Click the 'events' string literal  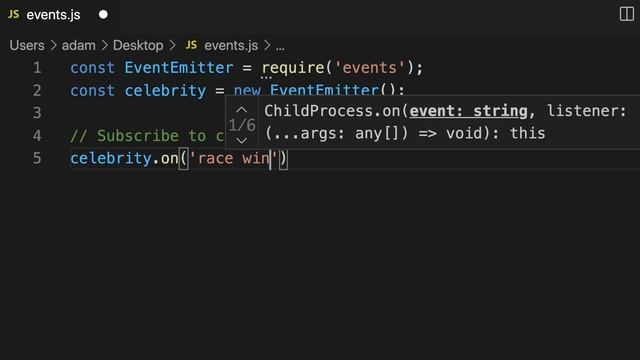tap(370, 68)
